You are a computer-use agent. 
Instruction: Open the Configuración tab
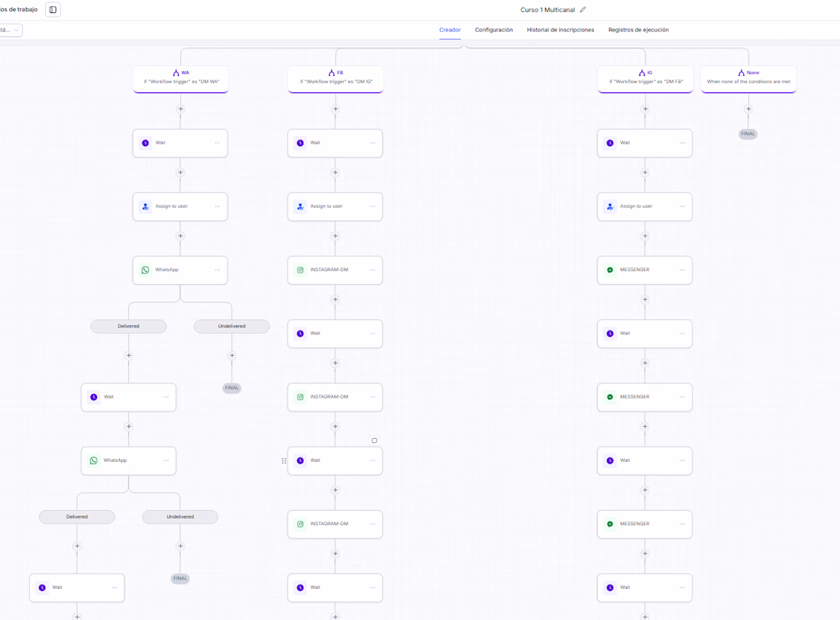pos(494,30)
